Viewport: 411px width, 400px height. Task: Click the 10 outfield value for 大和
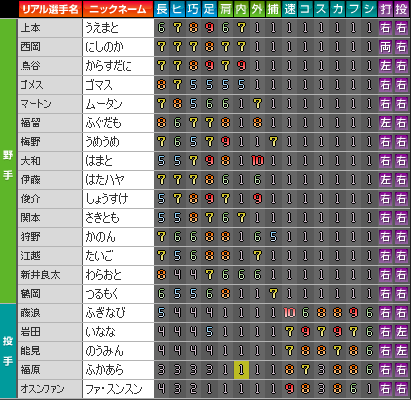257,161
